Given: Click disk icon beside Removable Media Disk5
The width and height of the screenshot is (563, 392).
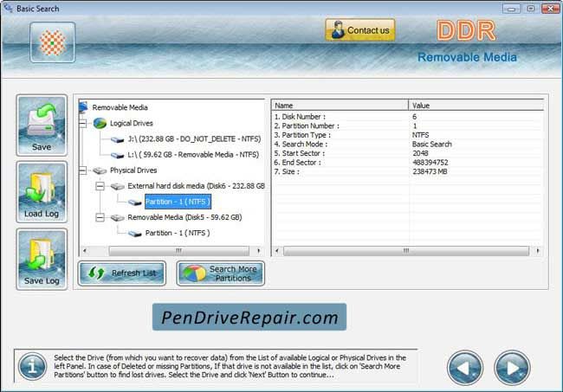Looking at the screenshot, I should tap(118, 218).
